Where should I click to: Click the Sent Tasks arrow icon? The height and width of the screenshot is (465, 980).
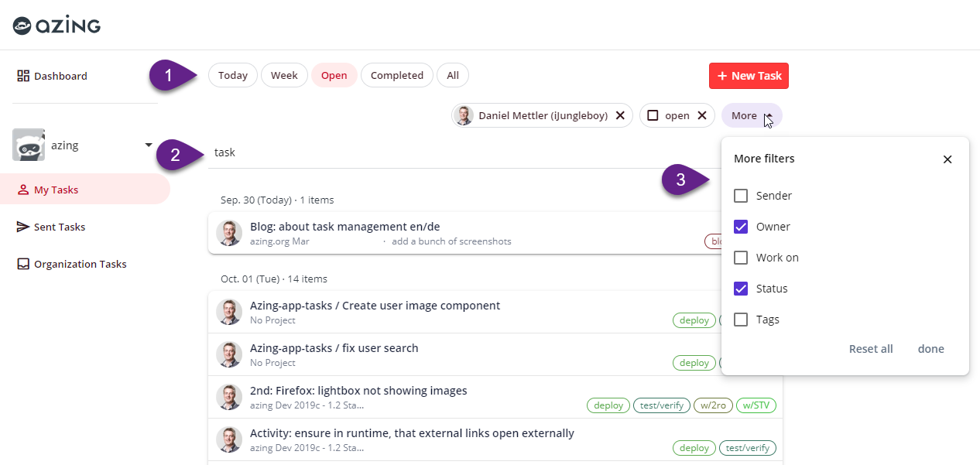(24, 226)
